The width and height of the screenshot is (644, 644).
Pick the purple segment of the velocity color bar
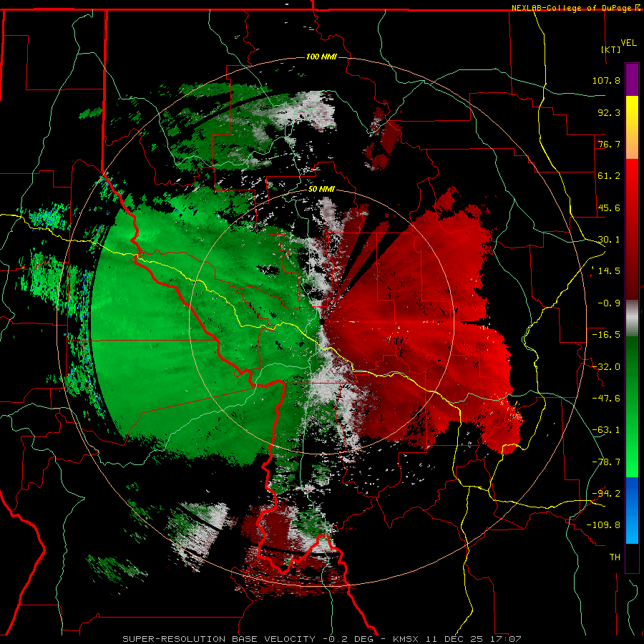(632, 79)
